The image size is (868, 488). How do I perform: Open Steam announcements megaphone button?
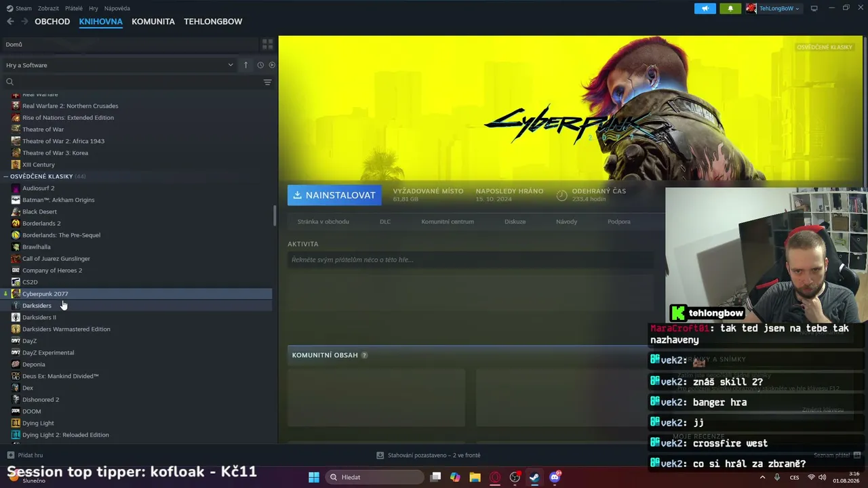705,8
